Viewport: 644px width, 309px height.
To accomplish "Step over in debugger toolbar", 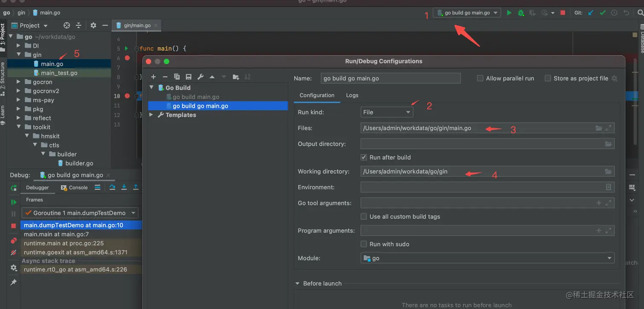I will point(112,187).
